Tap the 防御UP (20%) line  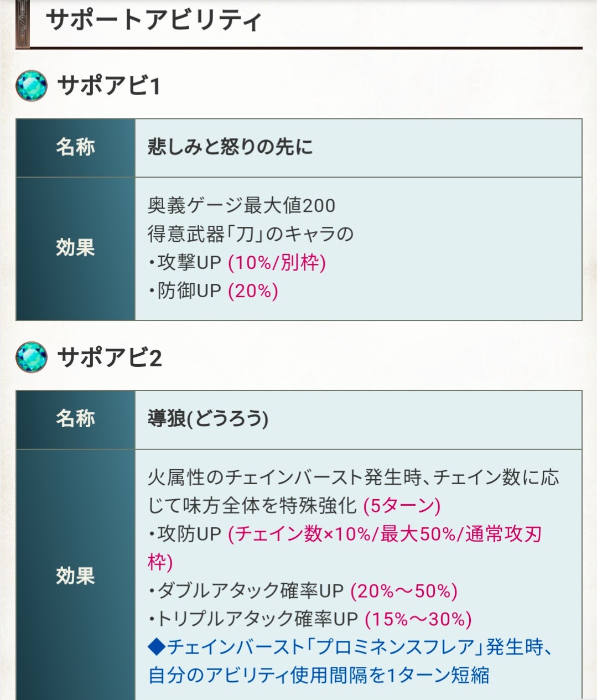(212, 291)
